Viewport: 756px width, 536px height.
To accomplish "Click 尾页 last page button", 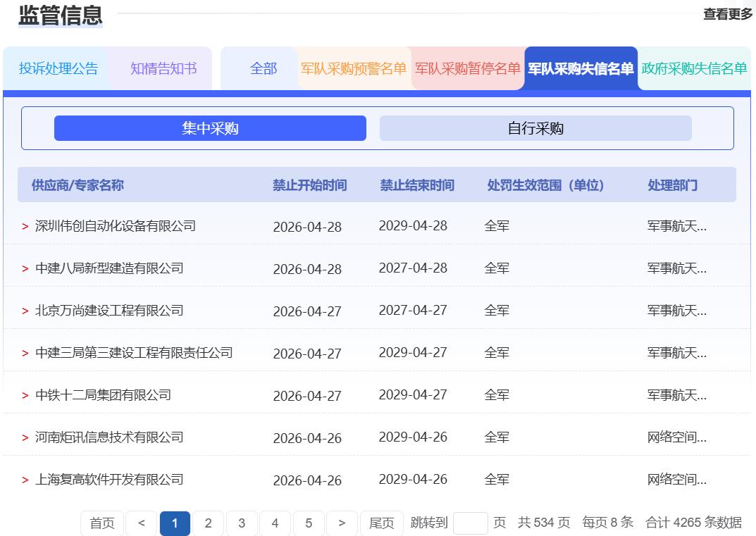I will pyautogui.click(x=381, y=523).
